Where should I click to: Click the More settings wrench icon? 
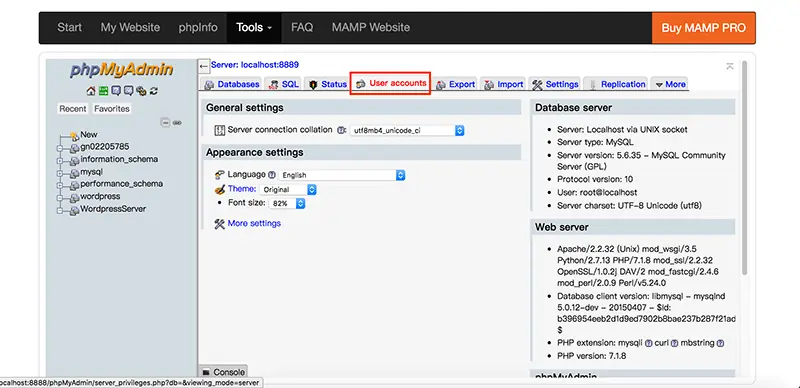pos(219,224)
